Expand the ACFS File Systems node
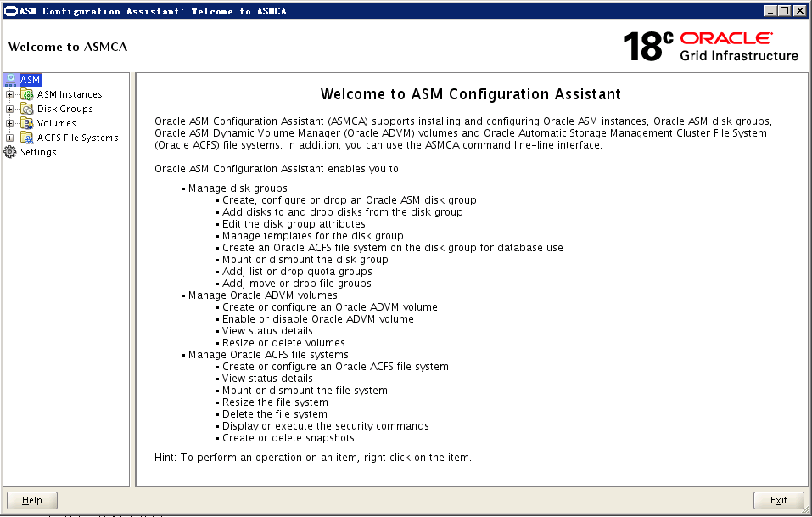Viewport: 812px width, 517px height. click(10, 138)
